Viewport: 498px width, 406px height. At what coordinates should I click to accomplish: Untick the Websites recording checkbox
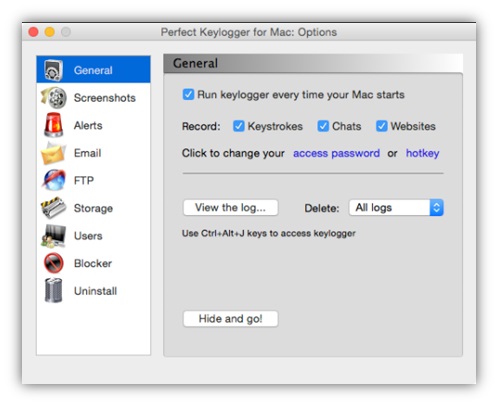coord(382,126)
